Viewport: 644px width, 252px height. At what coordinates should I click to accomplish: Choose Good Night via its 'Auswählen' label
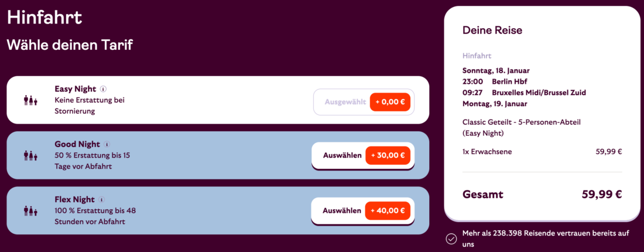tap(342, 156)
